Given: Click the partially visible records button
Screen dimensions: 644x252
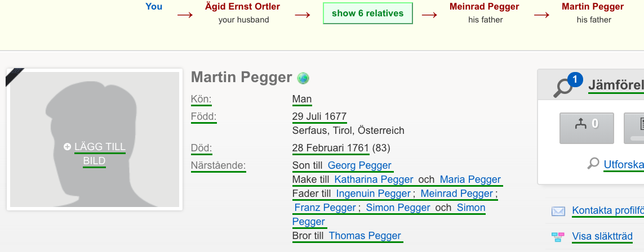Looking at the screenshot, I should 634,128.
